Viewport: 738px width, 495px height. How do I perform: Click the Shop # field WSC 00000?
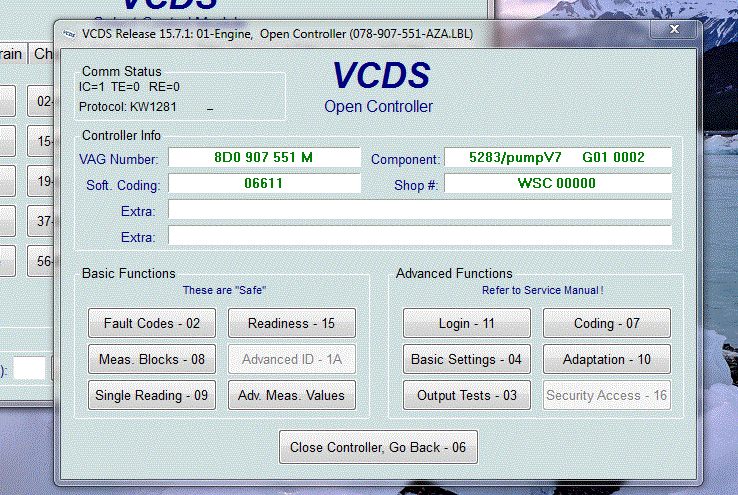(x=558, y=183)
